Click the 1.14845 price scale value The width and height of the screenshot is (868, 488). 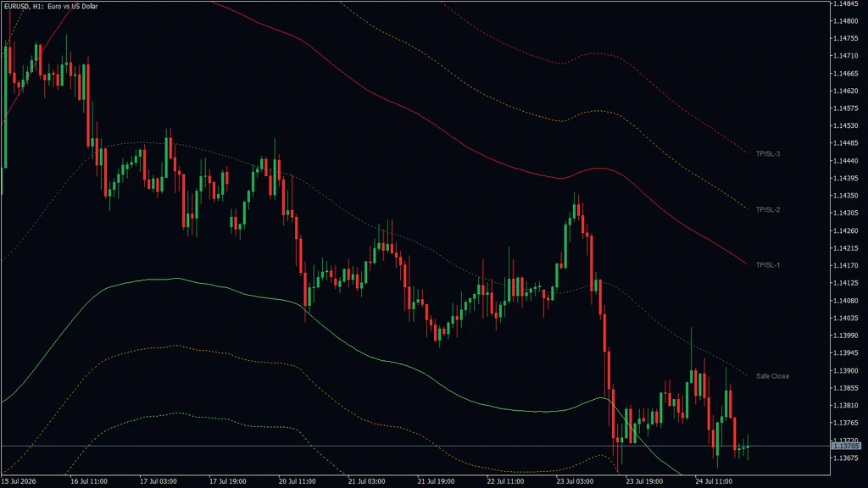847,4
